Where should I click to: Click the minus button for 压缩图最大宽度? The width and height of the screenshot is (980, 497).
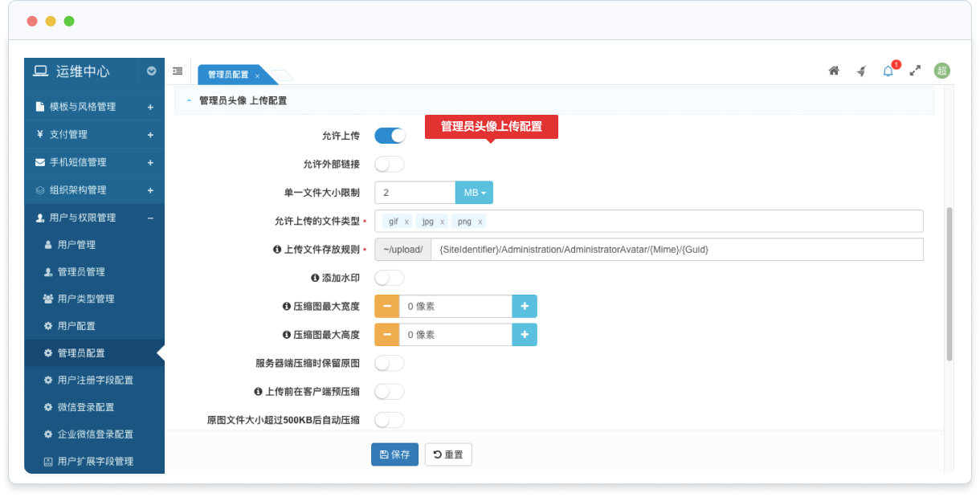point(387,306)
